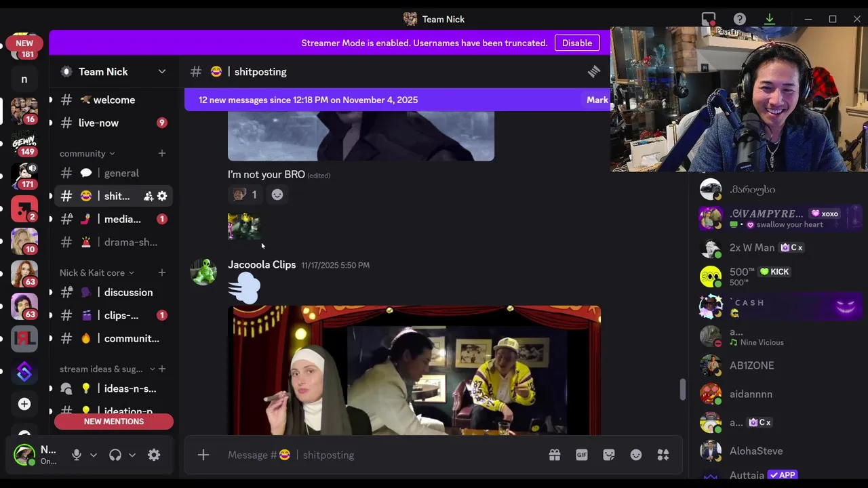Open User Settings gear icon
The image size is (868, 488).
(154, 455)
